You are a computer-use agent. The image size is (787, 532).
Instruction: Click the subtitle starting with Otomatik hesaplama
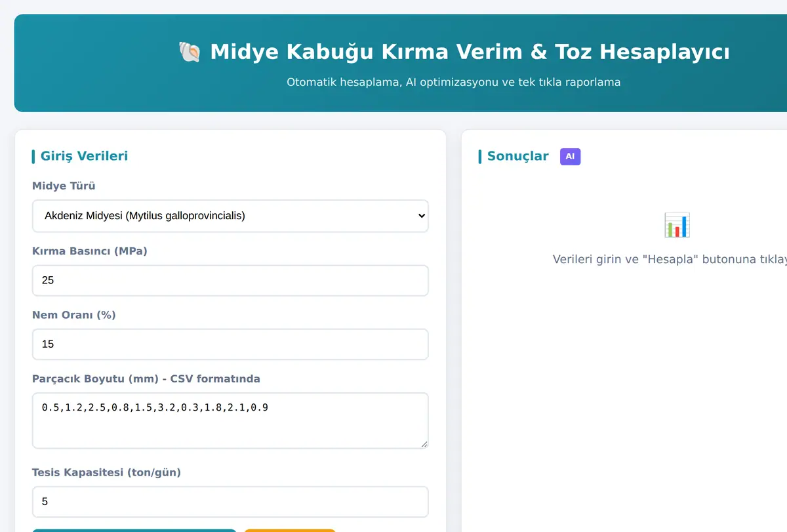(453, 83)
